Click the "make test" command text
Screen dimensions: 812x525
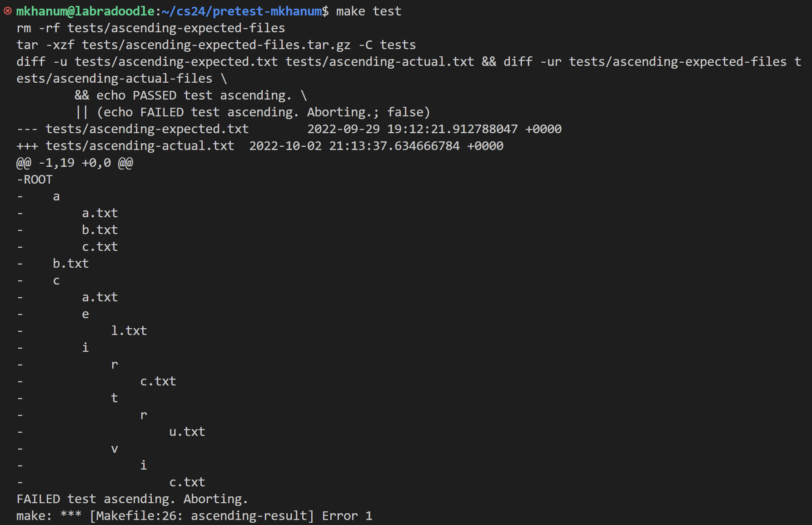(369, 11)
